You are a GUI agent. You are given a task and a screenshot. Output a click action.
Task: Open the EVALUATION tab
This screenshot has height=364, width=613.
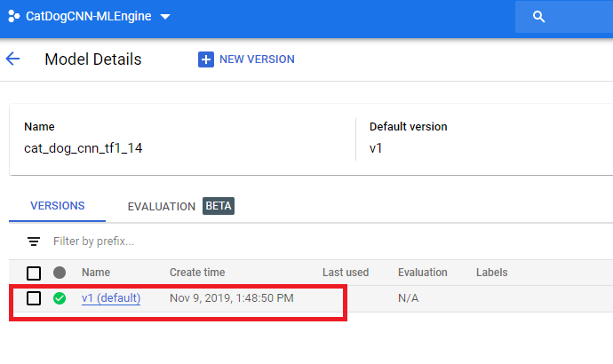(x=161, y=206)
